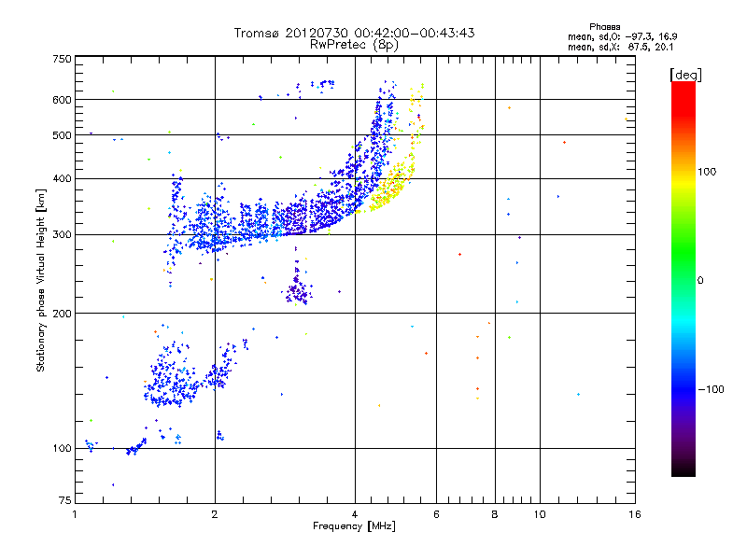The image size is (747, 560).
Task: Click the '[deg]' colorbar unit label
Action: (685, 76)
